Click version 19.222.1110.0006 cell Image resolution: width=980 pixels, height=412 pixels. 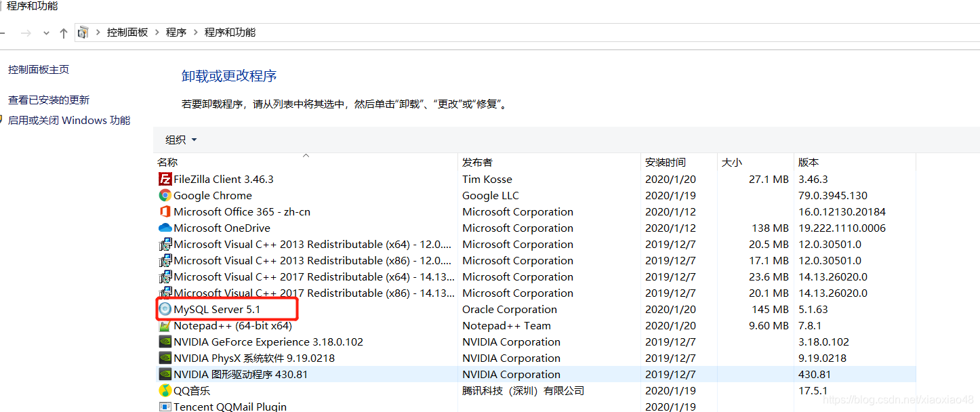point(842,228)
